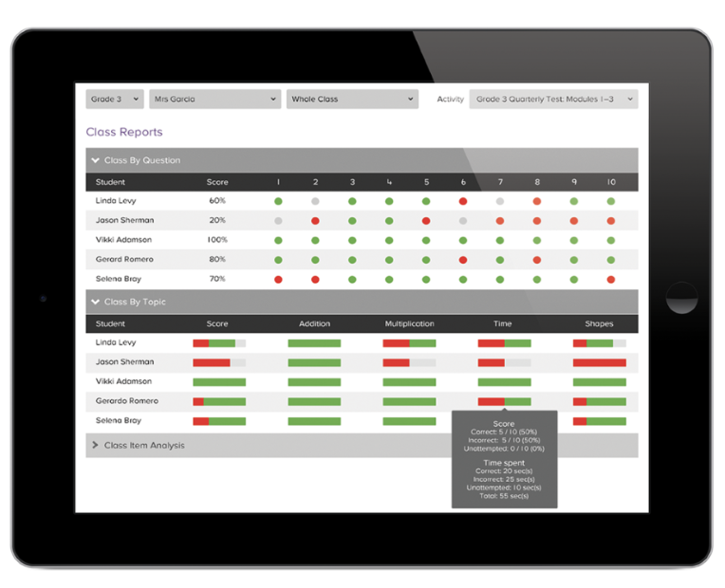
Task: Click Vikki Adamson's Addition progress bar
Action: coord(314,382)
